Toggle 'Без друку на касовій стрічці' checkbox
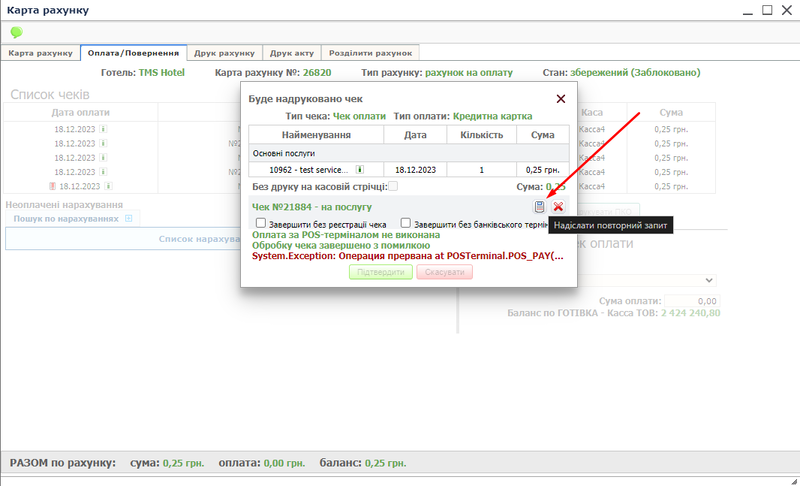The width and height of the screenshot is (800, 486). coord(393,186)
